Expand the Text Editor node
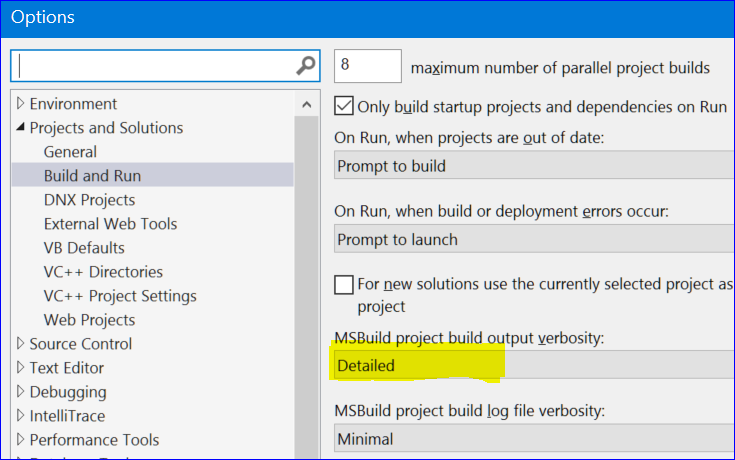735x460 pixels. coord(21,368)
